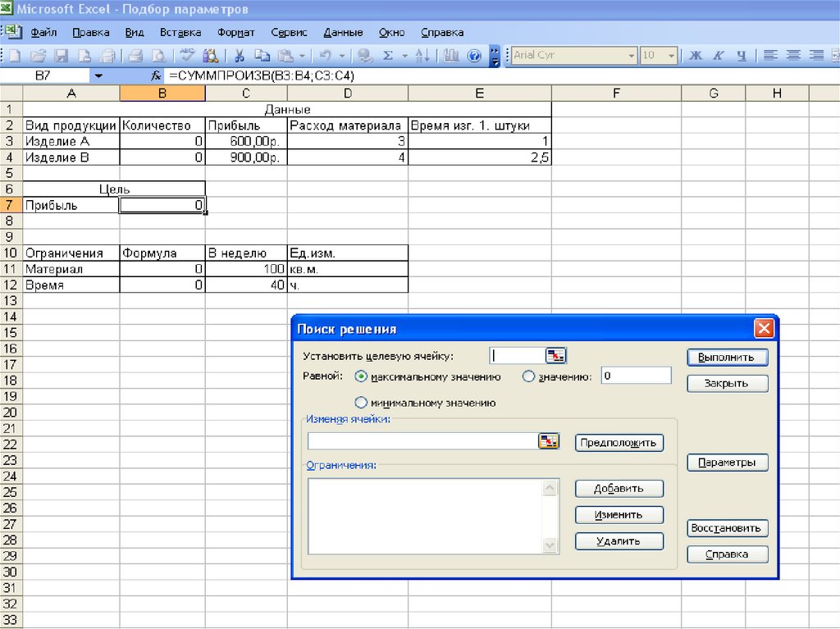
Task: Click the constraints list scrollbar down arrow
Action: point(550,546)
